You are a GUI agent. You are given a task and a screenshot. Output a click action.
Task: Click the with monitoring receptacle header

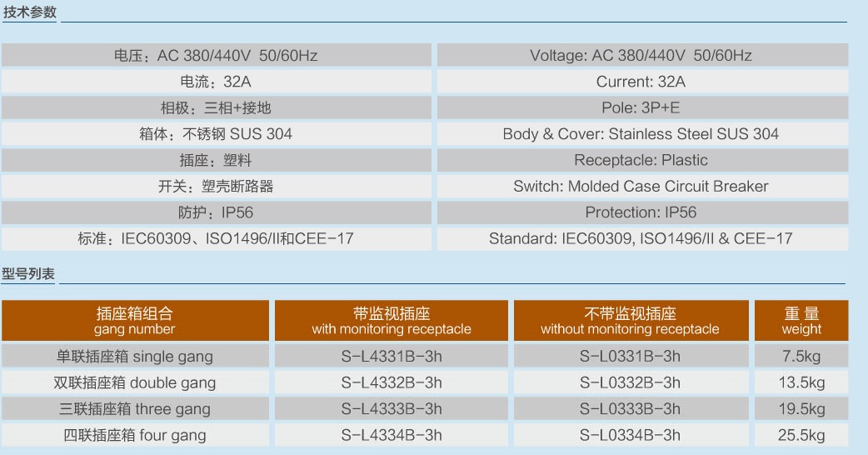[x=392, y=321]
